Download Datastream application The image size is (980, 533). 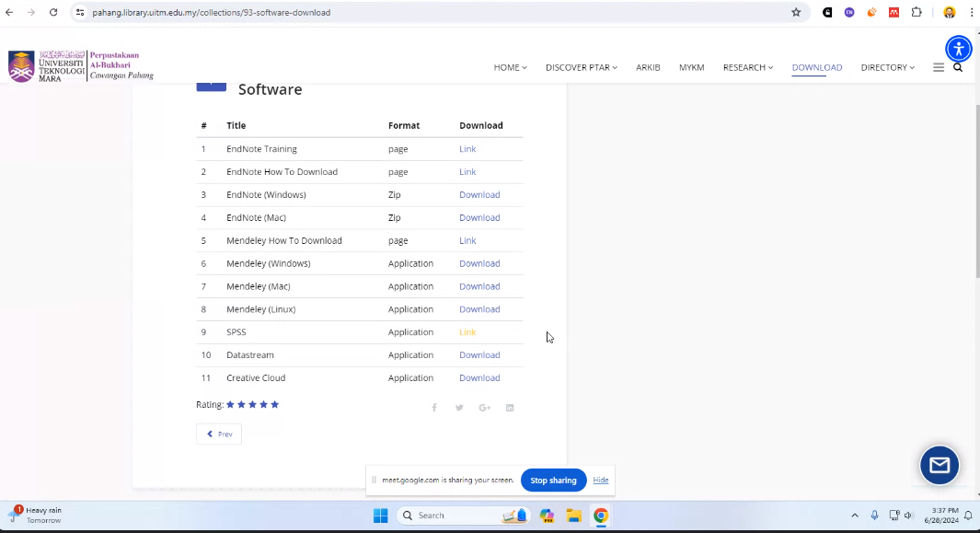pyautogui.click(x=479, y=355)
